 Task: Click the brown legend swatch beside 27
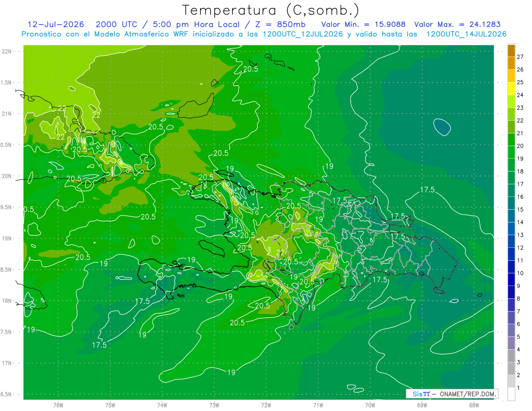(x=511, y=51)
